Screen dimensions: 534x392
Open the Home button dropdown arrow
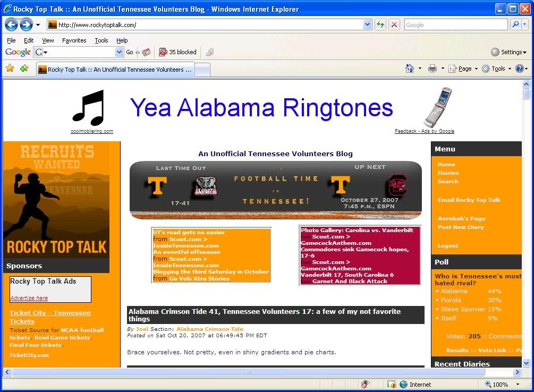click(420, 69)
